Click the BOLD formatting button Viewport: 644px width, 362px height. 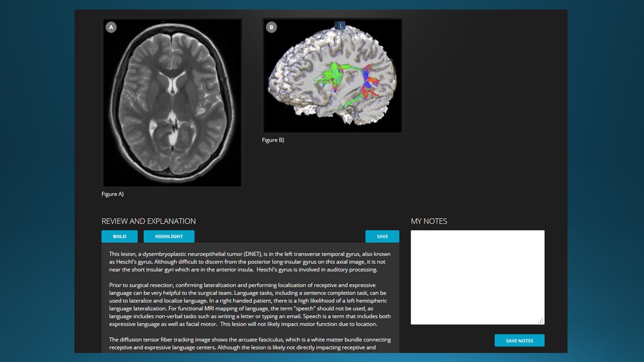pyautogui.click(x=119, y=236)
